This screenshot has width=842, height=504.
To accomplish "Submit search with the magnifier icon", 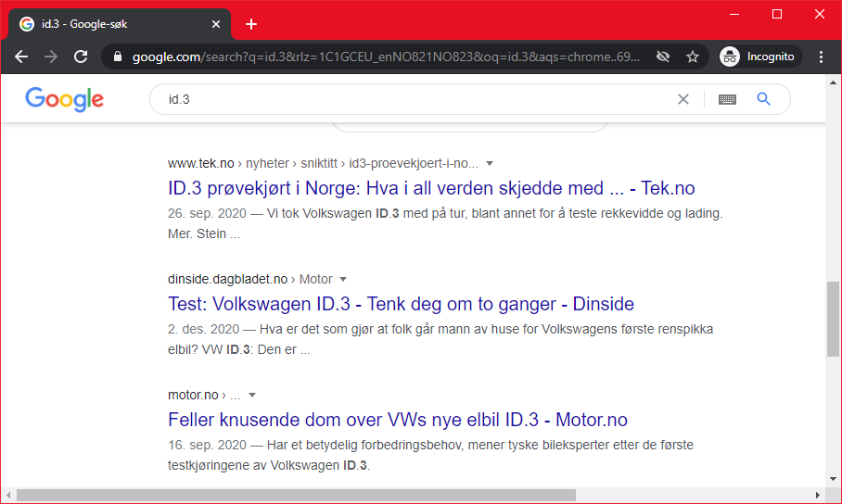I will point(763,99).
